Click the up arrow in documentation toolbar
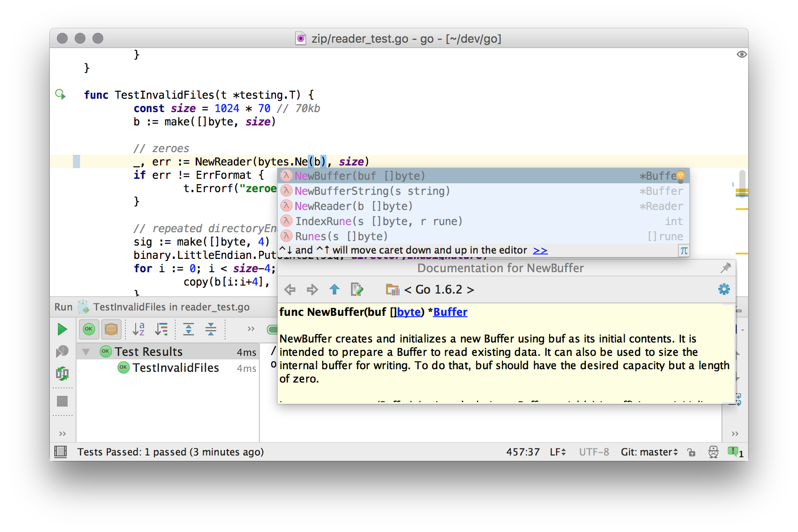798x532 pixels. coord(335,290)
